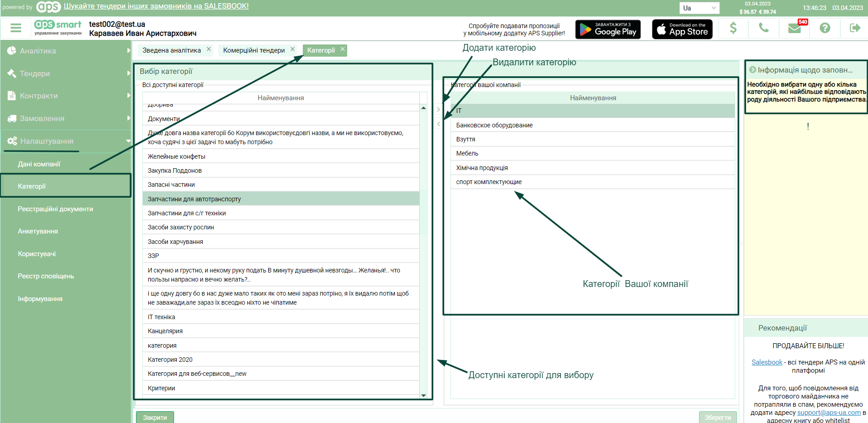
Task: Close the Комерційні тендери tab
Action: 292,49
